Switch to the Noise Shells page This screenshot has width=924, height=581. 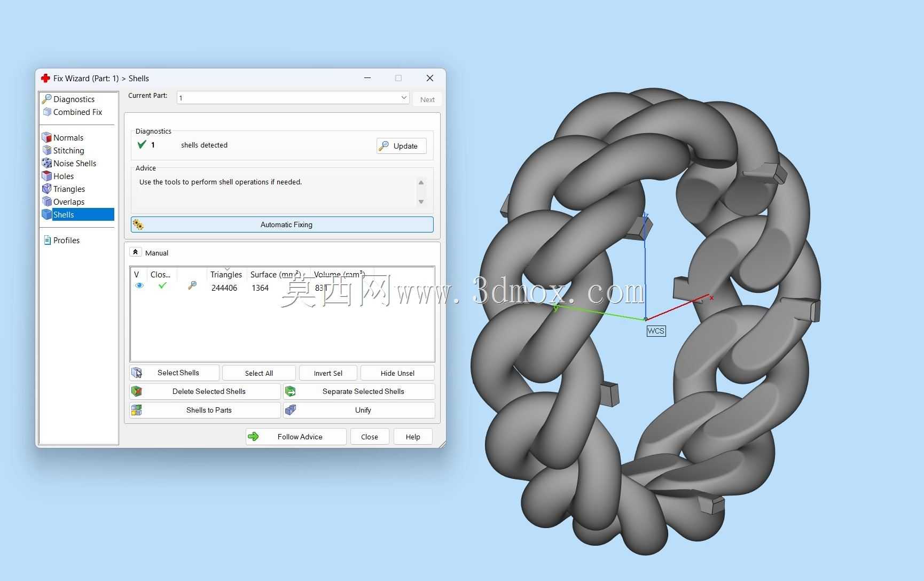(75, 163)
